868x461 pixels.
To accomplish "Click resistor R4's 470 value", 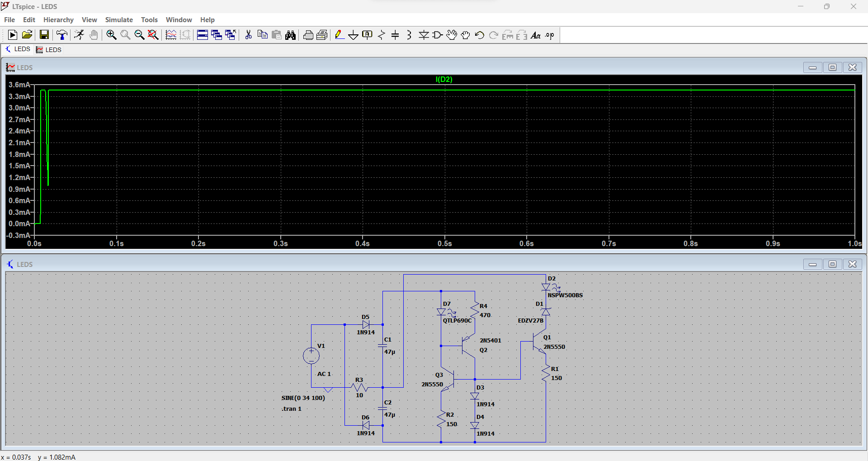I will 485,315.
